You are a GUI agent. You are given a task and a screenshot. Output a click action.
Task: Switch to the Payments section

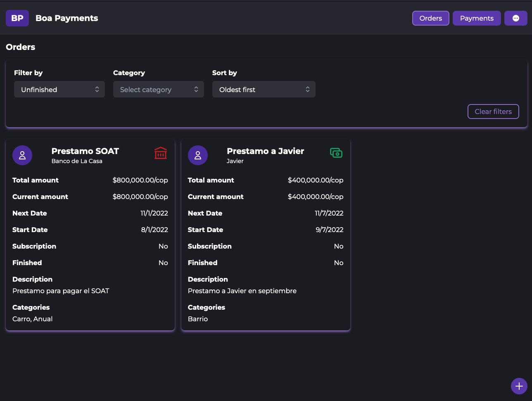click(x=477, y=18)
